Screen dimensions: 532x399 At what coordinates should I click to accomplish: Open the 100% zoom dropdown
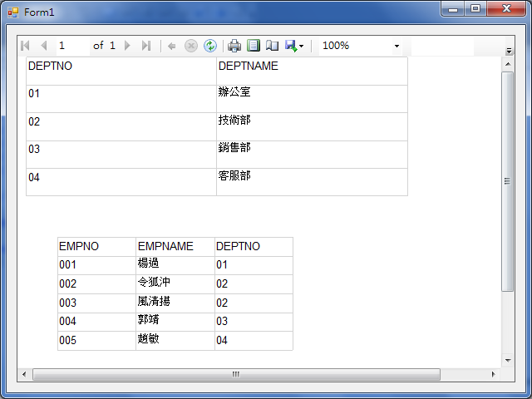(360, 46)
